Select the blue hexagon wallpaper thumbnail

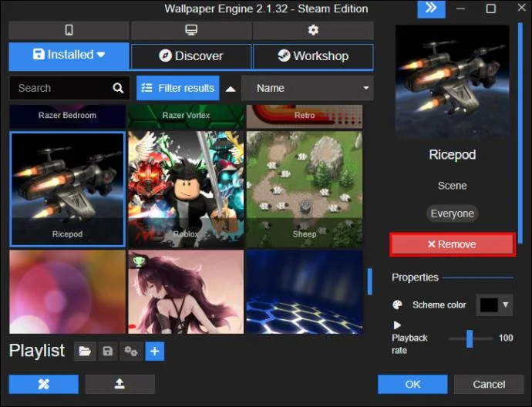coord(305,292)
